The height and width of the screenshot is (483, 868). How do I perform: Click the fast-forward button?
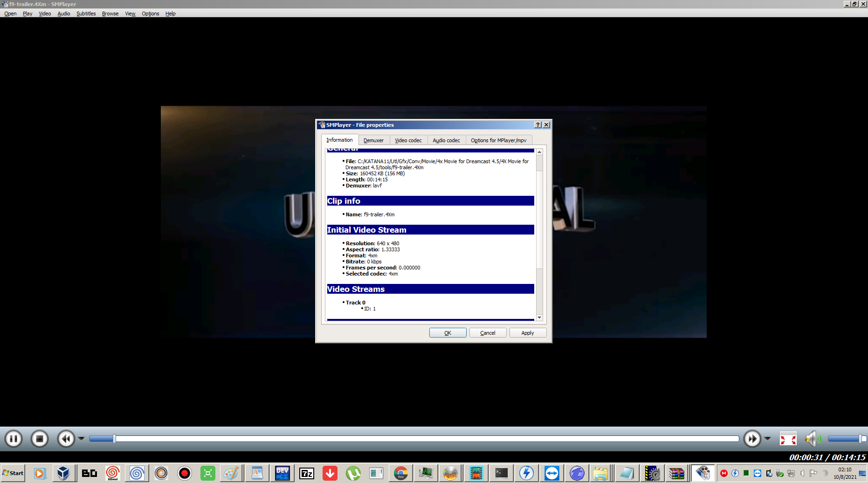coord(752,439)
